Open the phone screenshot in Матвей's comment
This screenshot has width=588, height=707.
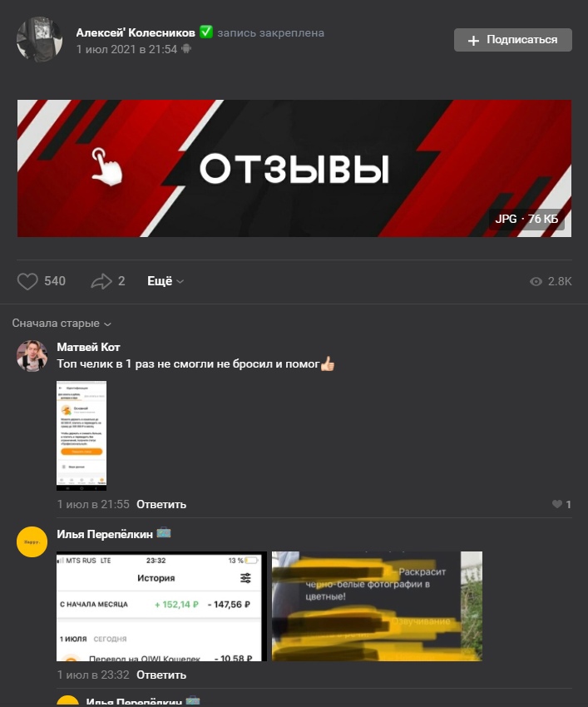point(82,436)
